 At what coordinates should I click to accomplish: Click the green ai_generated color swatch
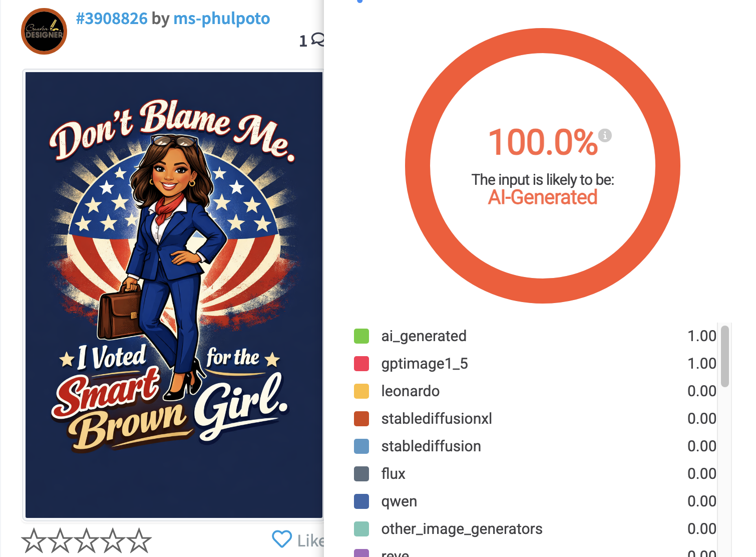point(361,336)
